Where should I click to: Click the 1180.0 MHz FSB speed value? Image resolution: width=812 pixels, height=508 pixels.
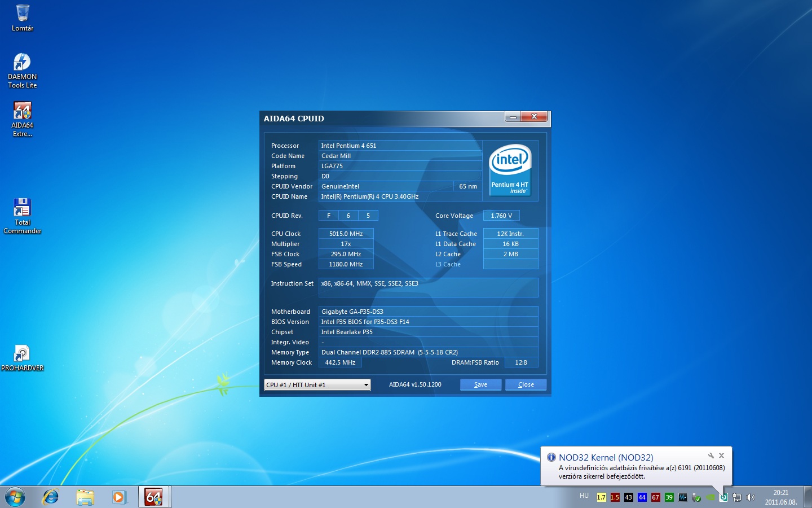[346, 264]
